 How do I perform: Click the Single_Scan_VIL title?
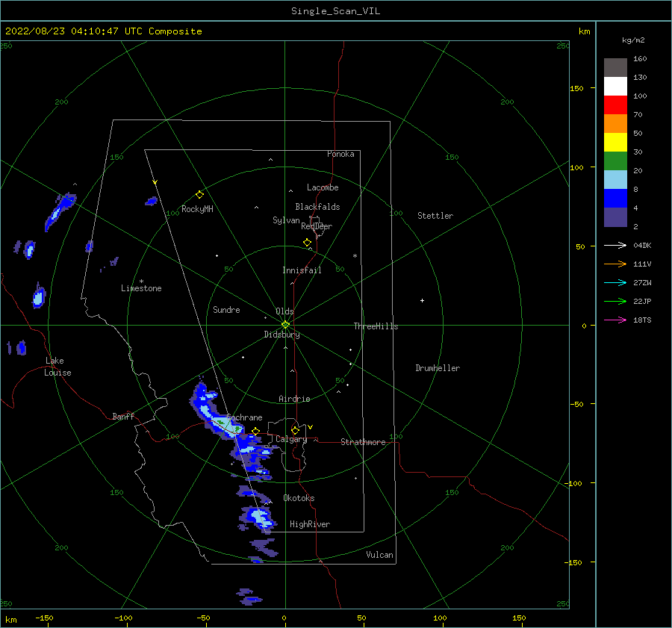point(335,11)
